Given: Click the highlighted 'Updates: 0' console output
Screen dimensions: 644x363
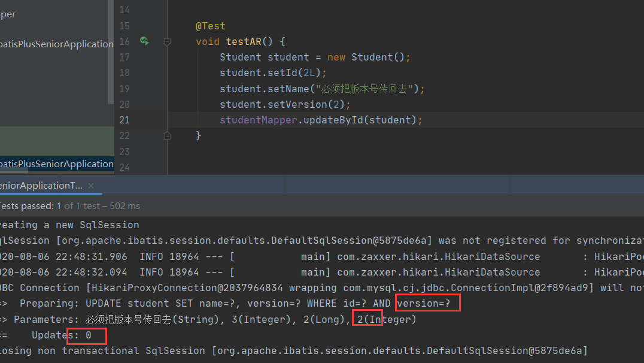Looking at the screenshot, I should (86, 335).
